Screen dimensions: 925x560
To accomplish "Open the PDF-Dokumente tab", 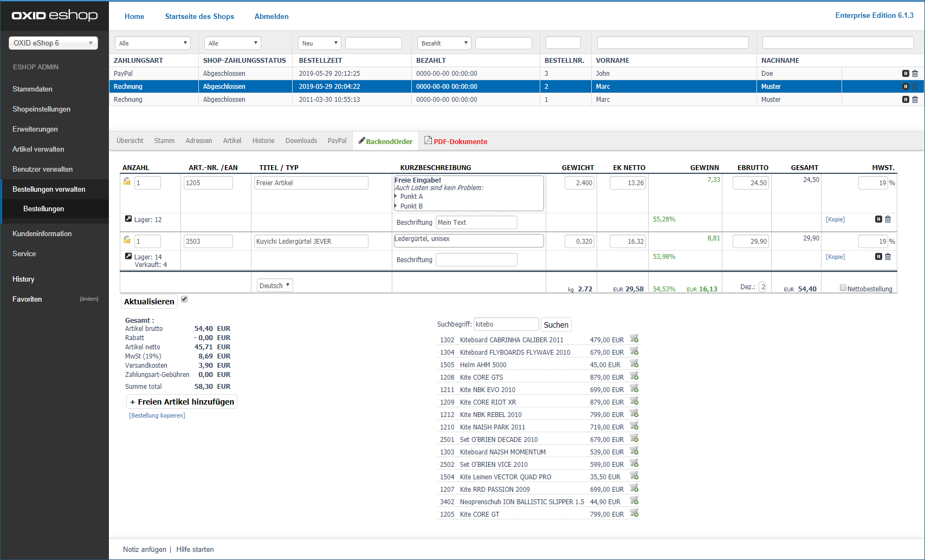I will 456,141.
